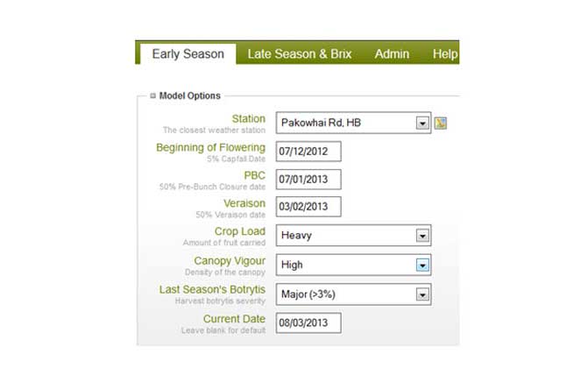The height and width of the screenshot is (382, 588).
Task: Click the Veraison date input
Action: (x=308, y=208)
